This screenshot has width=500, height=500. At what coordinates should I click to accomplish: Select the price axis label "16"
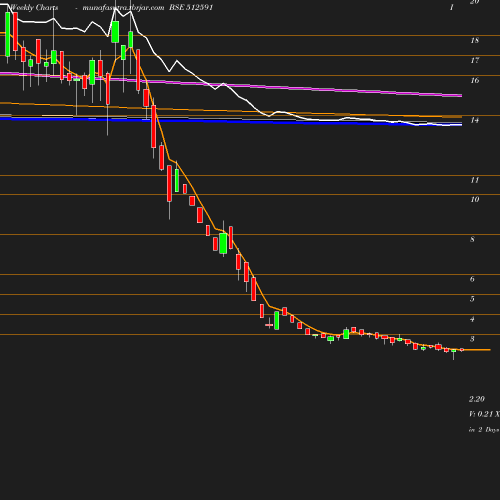pos(475,80)
